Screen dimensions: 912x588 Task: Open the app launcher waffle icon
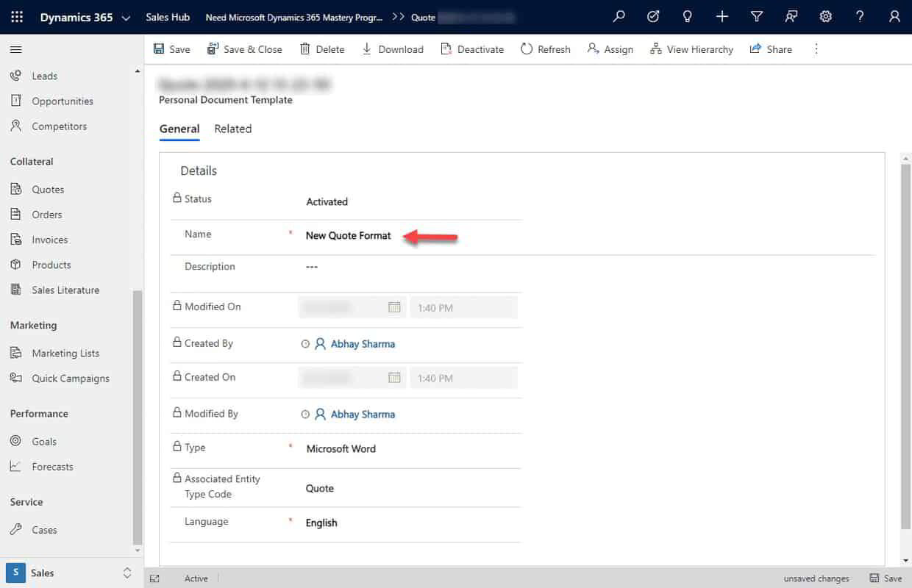pos(16,16)
